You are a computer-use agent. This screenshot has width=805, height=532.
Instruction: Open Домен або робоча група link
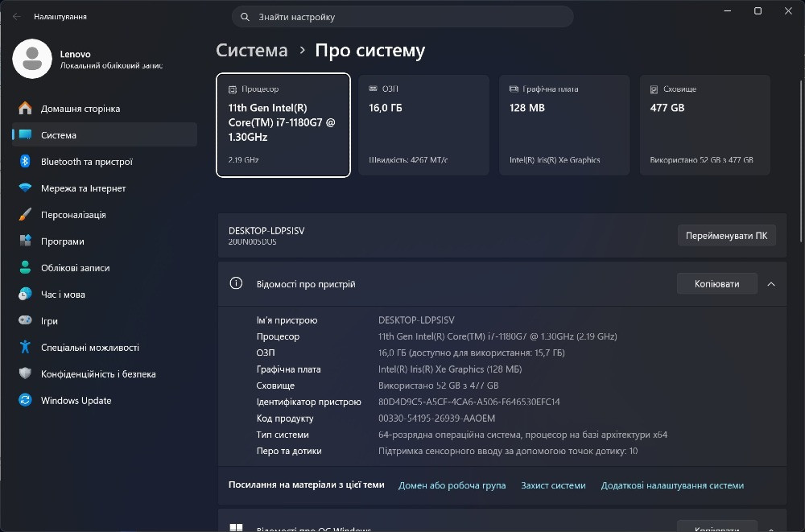click(x=452, y=485)
